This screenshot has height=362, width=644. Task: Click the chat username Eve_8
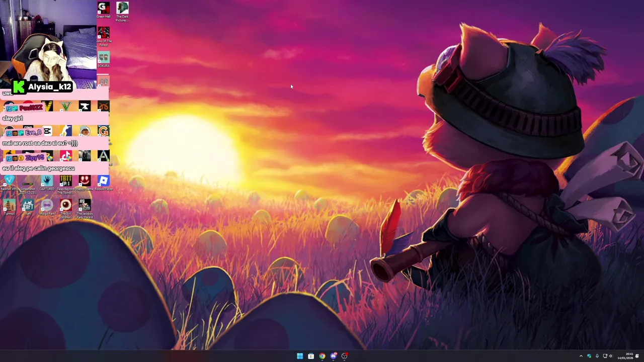(x=33, y=132)
